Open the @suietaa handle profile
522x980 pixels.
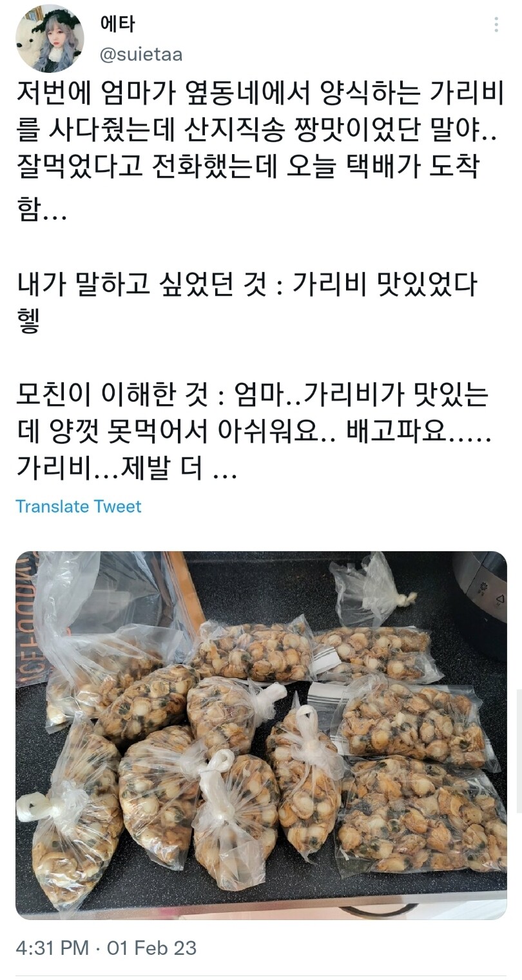coord(140,55)
